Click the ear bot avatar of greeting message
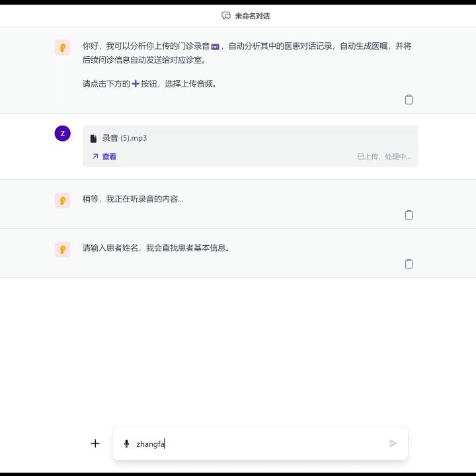The width and height of the screenshot is (476, 476). click(63, 48)
